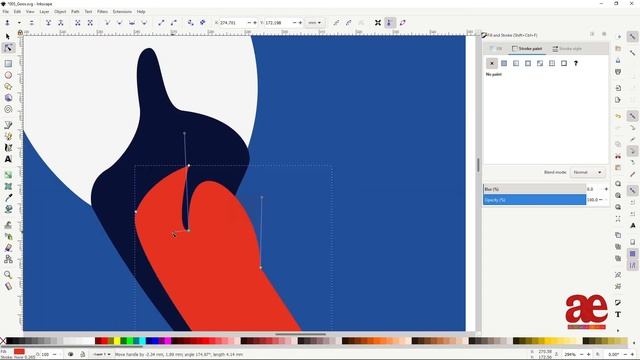
Task: Set stroke paint to No paint (X)
Action: coord(492,63)
